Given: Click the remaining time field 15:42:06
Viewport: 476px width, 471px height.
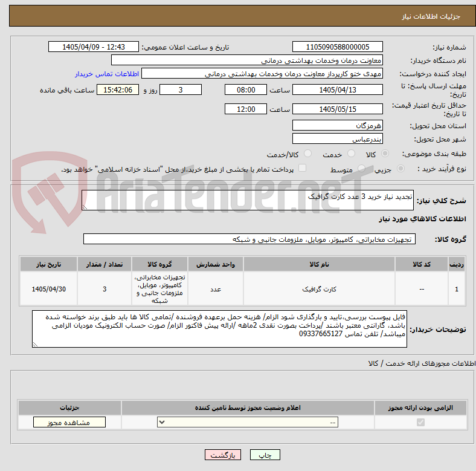Looking at the screenshot, I should pyautogui.click(x=118, y=89).
